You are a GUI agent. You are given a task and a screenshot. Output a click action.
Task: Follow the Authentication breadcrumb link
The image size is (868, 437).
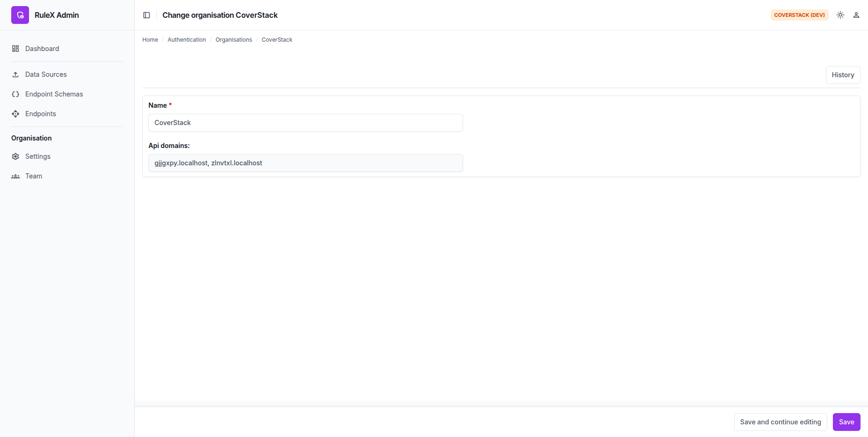[x=187, y=40]
